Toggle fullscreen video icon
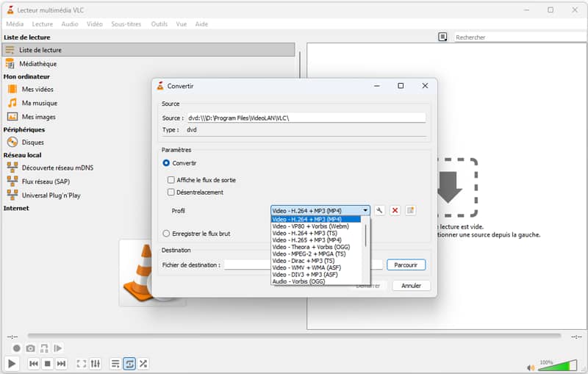 coord(82,363)
